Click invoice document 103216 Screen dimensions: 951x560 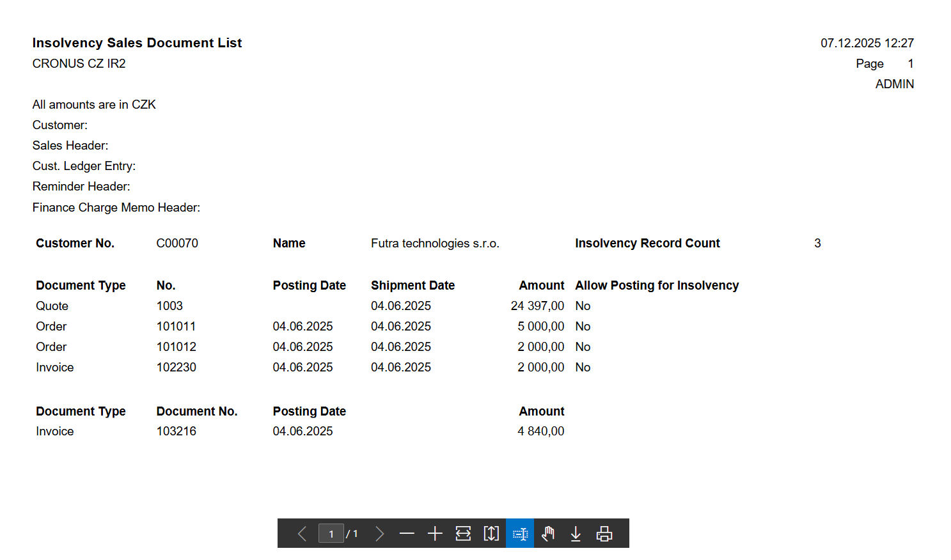pyautogui.click(x=177, y=431)
